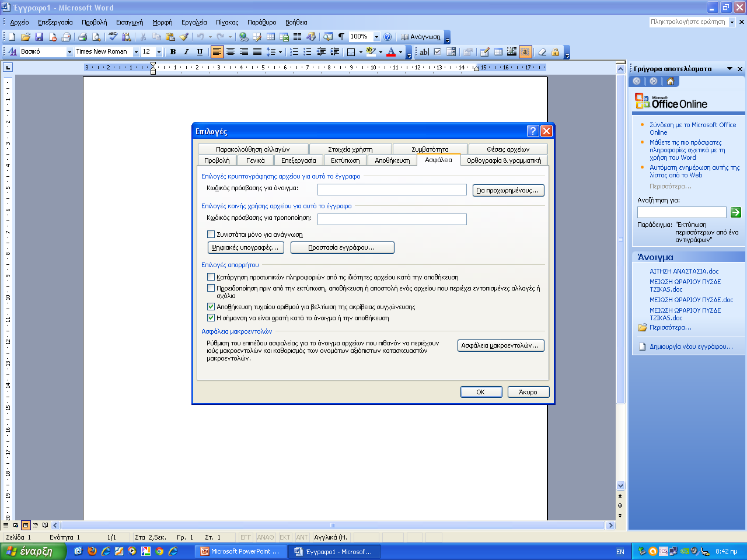The image size is (747, 560).
Task: Click the Insert Excel worksheet icon
Action: coord(284,37)
